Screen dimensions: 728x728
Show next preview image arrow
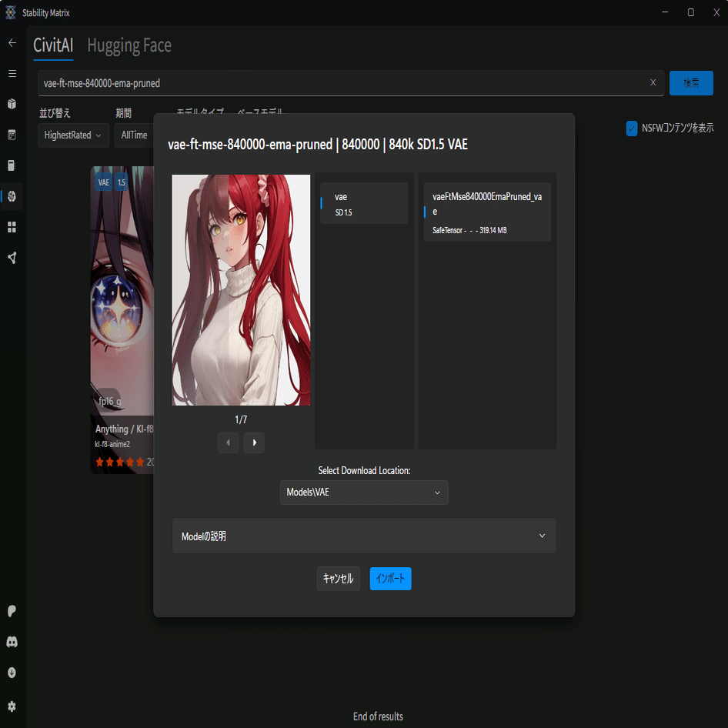254,442
